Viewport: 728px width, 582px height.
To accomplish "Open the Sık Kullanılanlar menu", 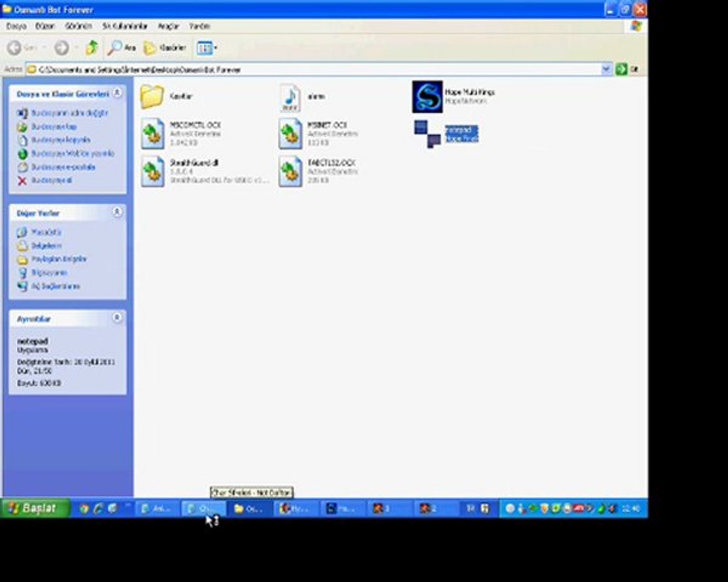I will click(125, 26).
